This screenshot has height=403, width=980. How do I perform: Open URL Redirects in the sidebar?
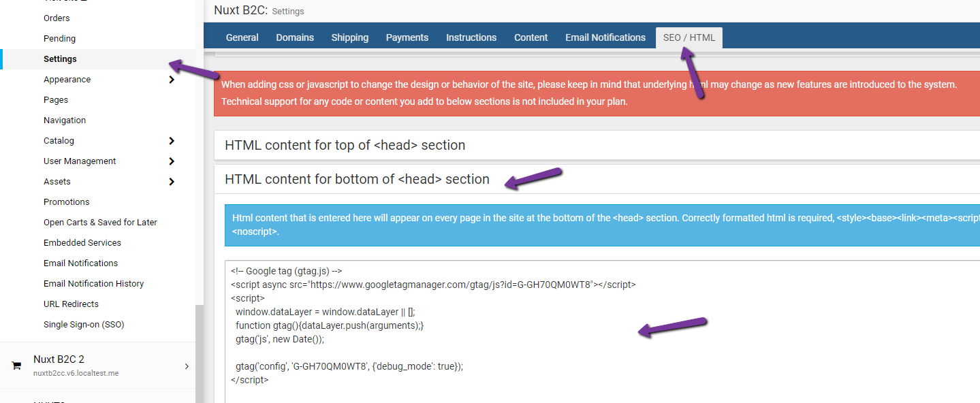pos(71,304)
